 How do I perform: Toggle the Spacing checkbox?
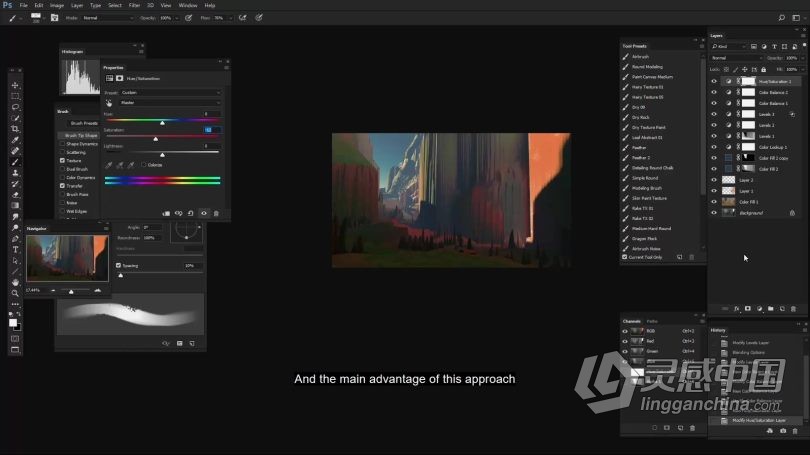click(x=118, y=265)
